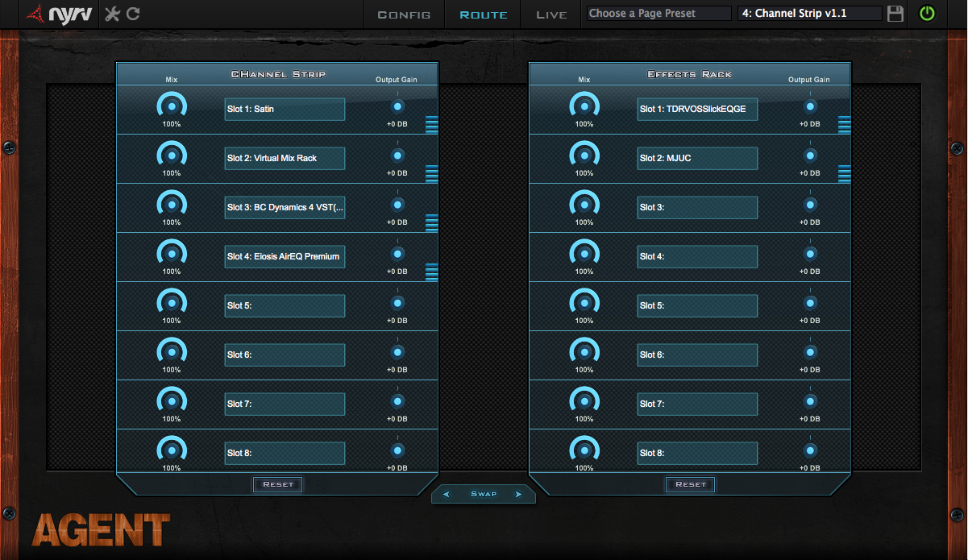Click the Agent logo at bottom left

coord(101,530)
